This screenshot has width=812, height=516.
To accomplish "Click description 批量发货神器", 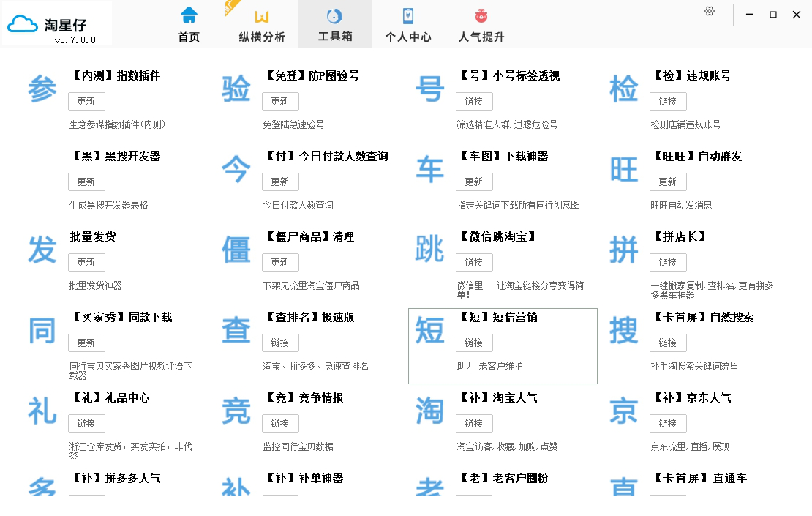I will click(x=95, y=286).
